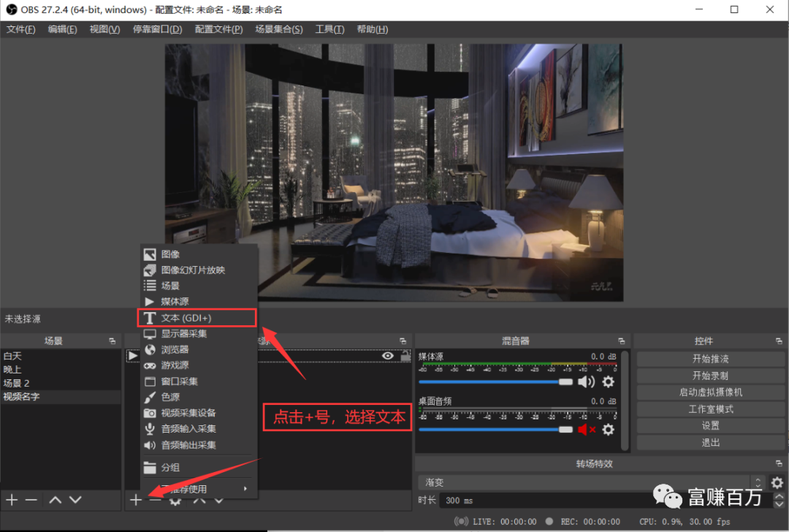This screenshot has height=532, width=789.
Task: Move selected scene down with arrow icon
Action: 75,500
